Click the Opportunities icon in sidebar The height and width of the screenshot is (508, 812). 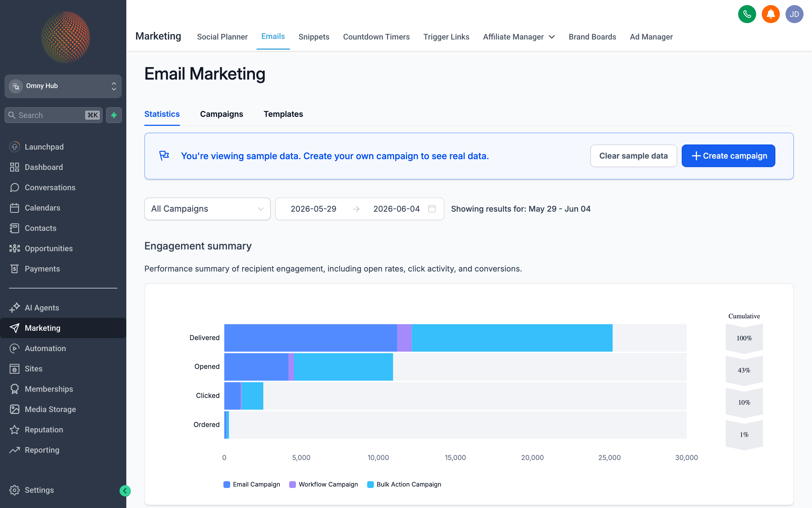14,249
